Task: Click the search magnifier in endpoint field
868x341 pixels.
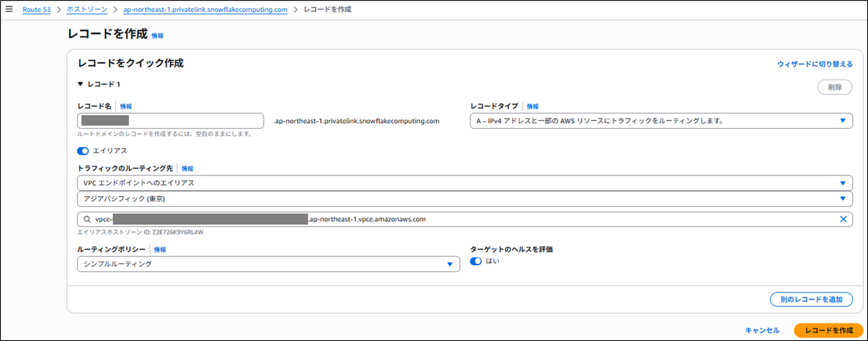Action: (x=87, y=219)
